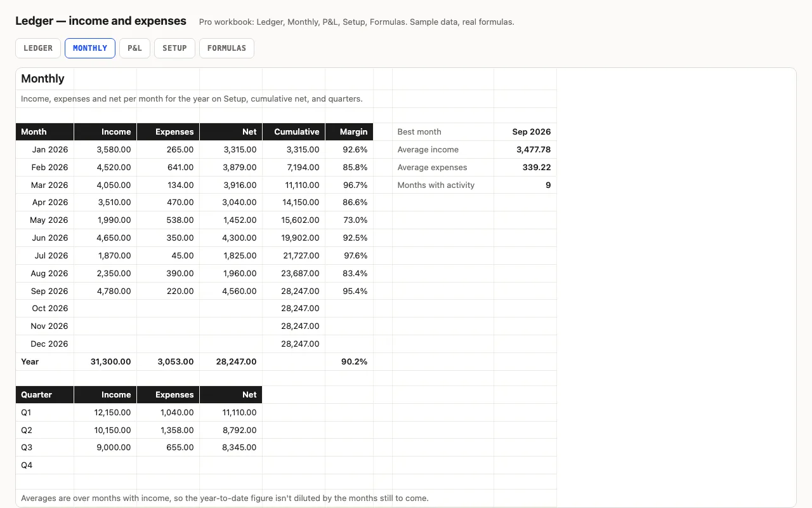This screenshot has height=508, width=812.
Task: Click the Nov 2026 row label
Action: (x=45, y=326)
